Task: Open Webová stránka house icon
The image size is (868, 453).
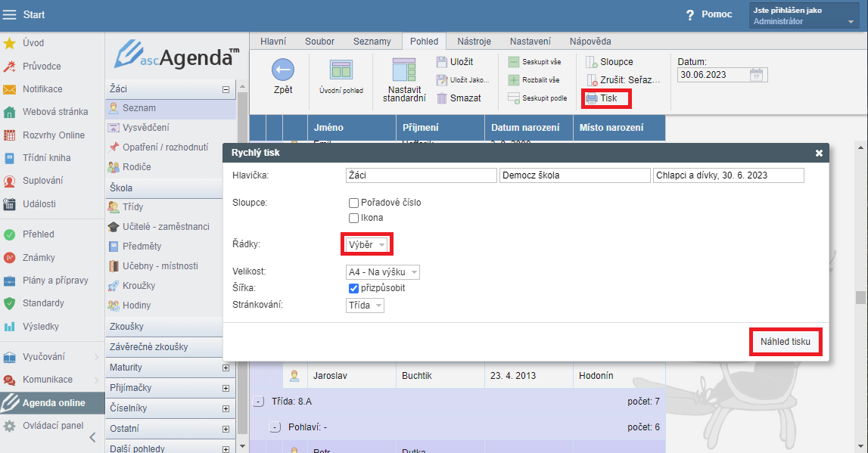Action: [9, 112]
